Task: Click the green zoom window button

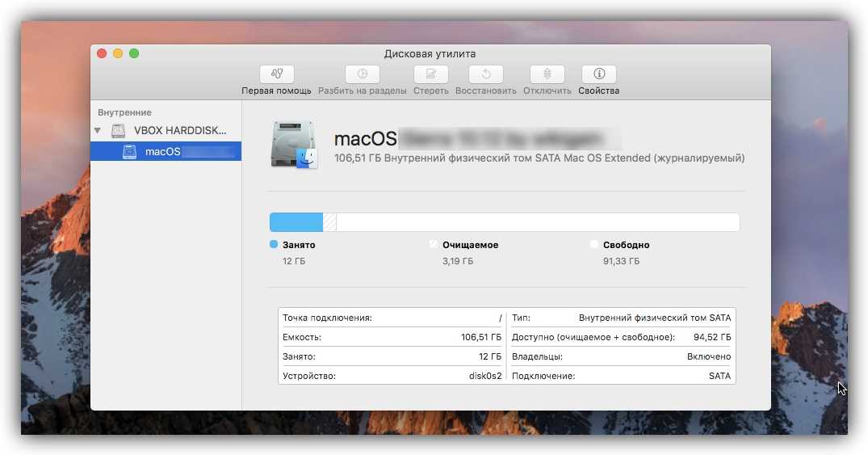Action: pos(134,53)
